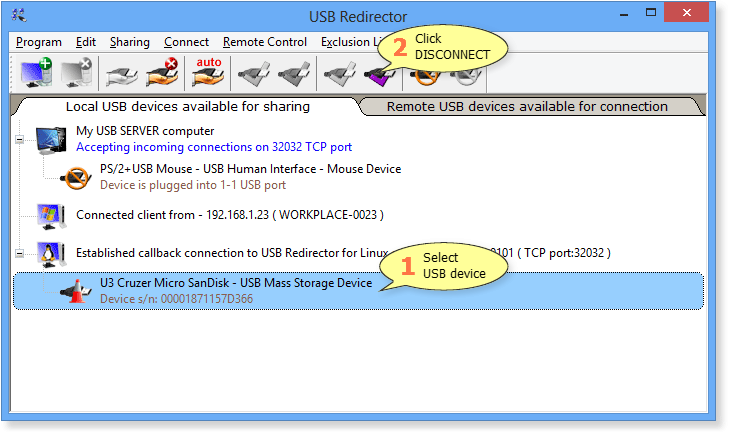Select the excluded PS/2+USB Mouse device icon
The height and width of the screenshot is (434, 729).
point(75,178)
